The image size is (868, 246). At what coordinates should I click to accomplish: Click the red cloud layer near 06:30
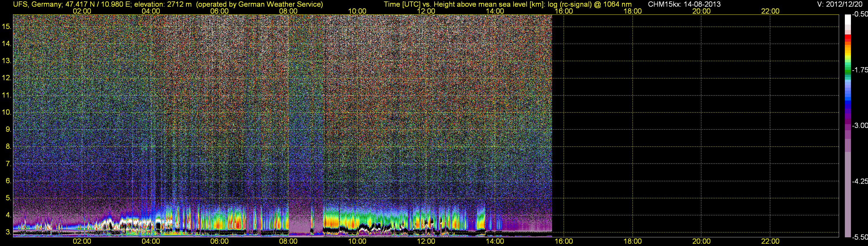[238, 224]
